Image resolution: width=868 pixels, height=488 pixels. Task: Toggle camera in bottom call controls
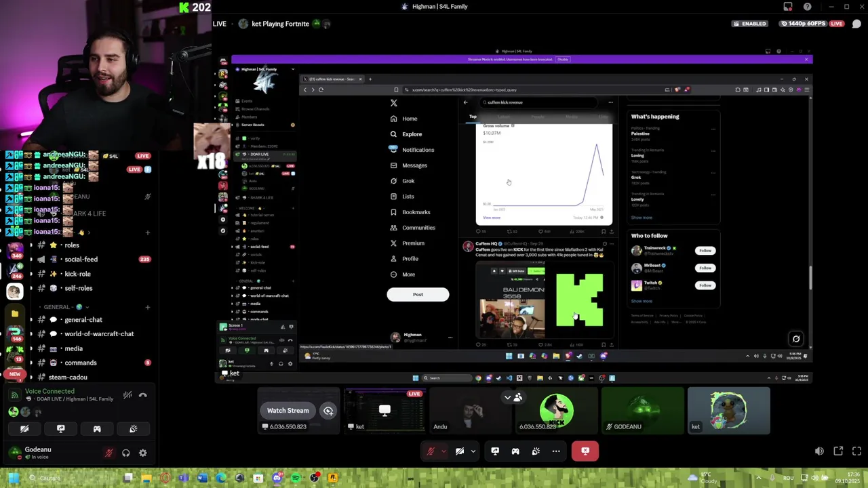(460, 451)
